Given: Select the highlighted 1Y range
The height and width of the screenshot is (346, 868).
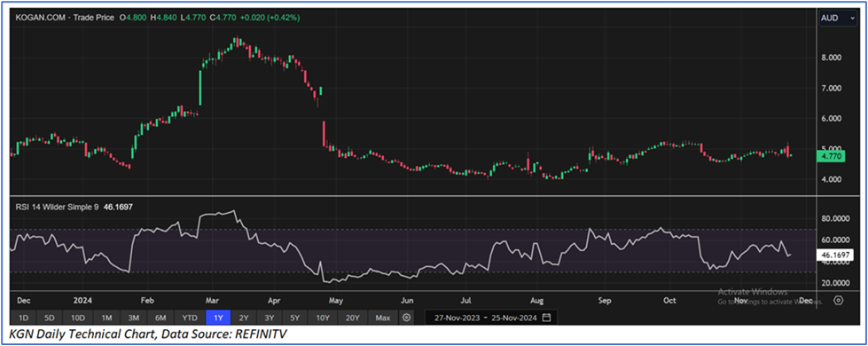Looking at the screenshot, I should pos(218,318).
